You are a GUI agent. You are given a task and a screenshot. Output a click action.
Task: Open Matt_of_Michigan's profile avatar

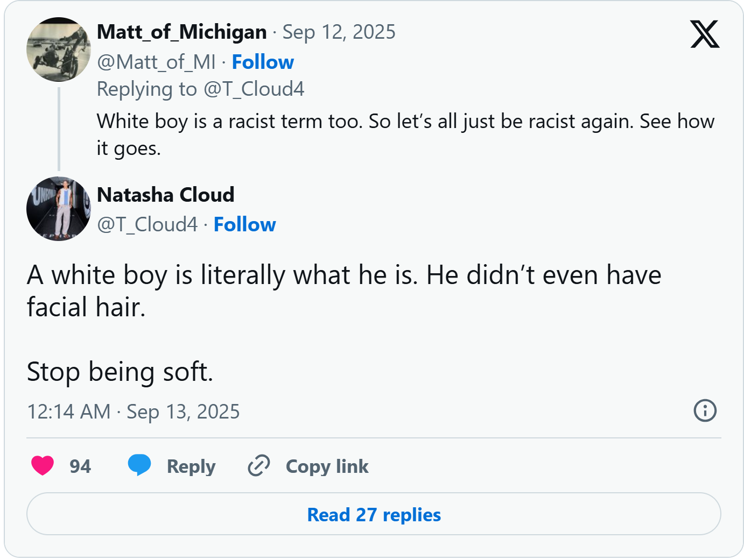(x=59, y=49)
